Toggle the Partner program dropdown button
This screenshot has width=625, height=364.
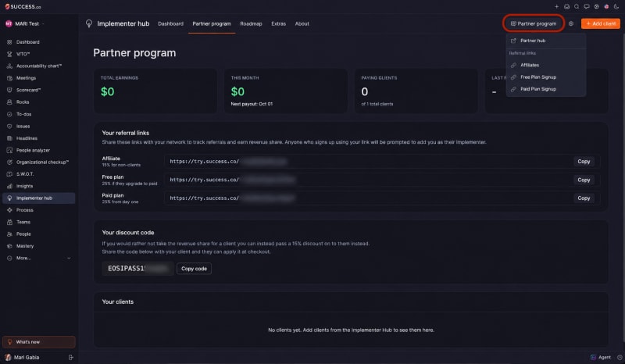point(534,23)
